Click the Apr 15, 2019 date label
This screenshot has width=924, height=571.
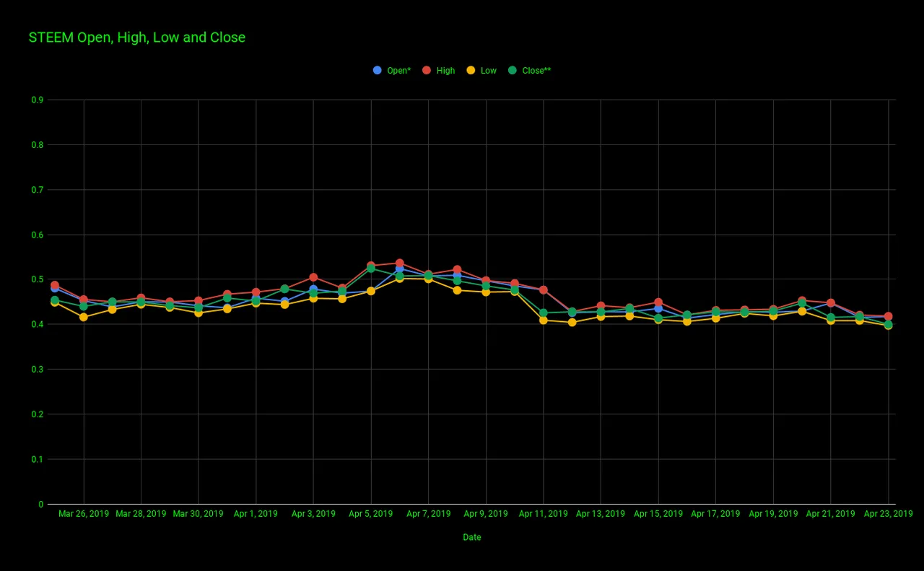(x=658, y=514)
